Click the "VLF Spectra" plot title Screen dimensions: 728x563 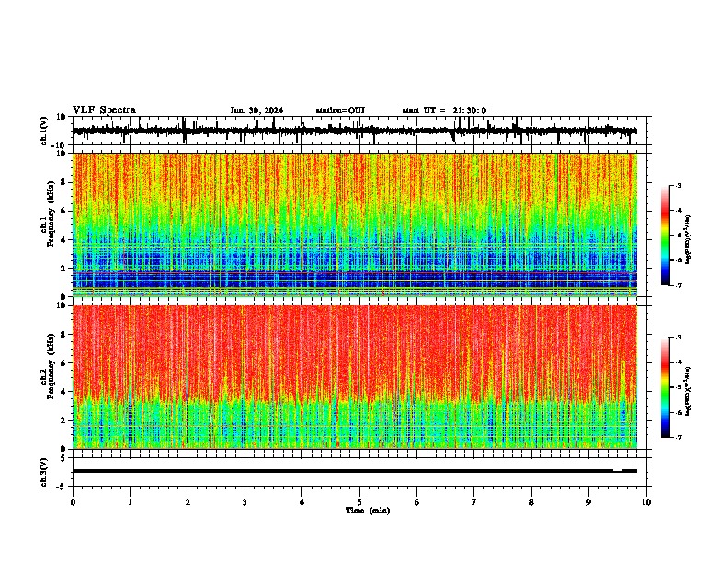(104, 110)
